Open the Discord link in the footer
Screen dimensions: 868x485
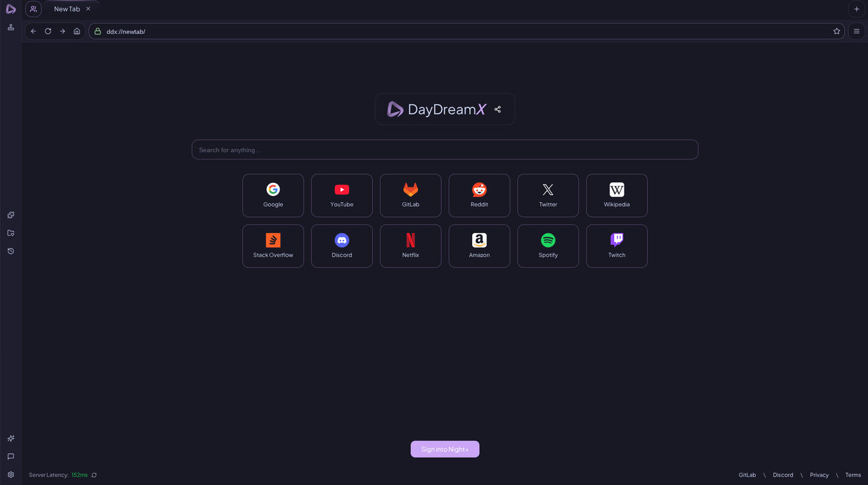coord(783,475)
